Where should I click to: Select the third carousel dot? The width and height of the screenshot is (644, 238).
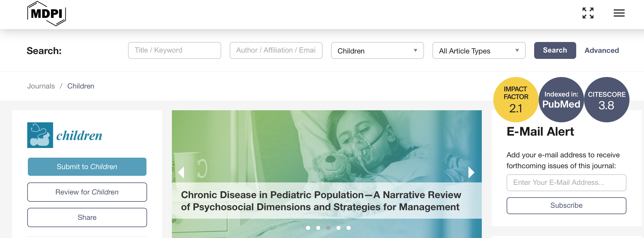click(x=328, y=228)
